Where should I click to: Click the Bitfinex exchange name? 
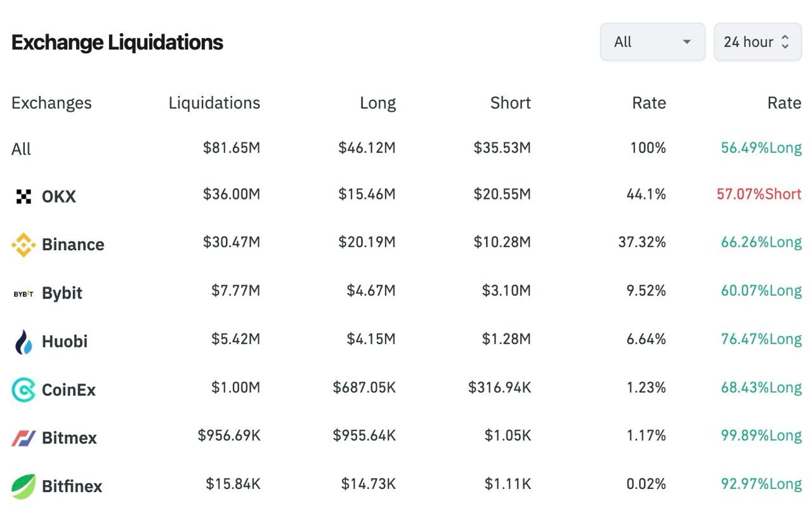72,486
